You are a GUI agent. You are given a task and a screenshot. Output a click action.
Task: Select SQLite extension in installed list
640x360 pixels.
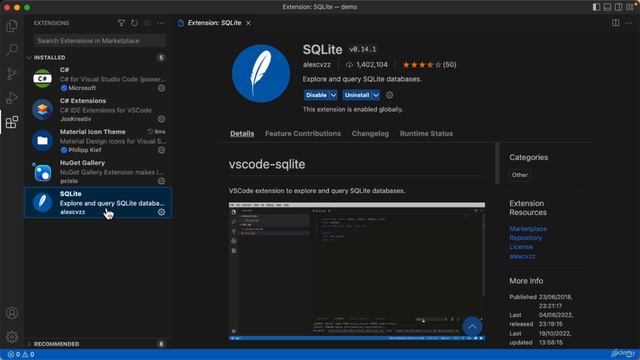point(98,203)
